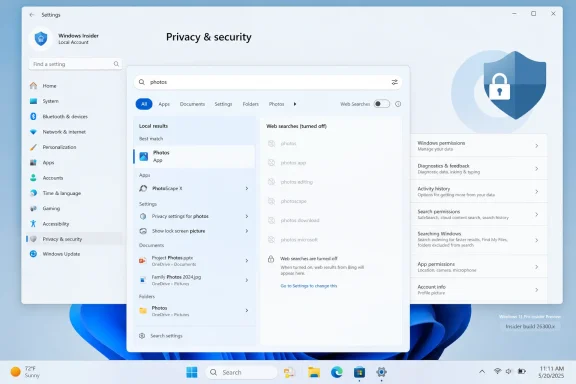Click the battery icon in system tray
Image resolution: width=576 pixels, height=384 pixels.
click(x=522, y=371)
